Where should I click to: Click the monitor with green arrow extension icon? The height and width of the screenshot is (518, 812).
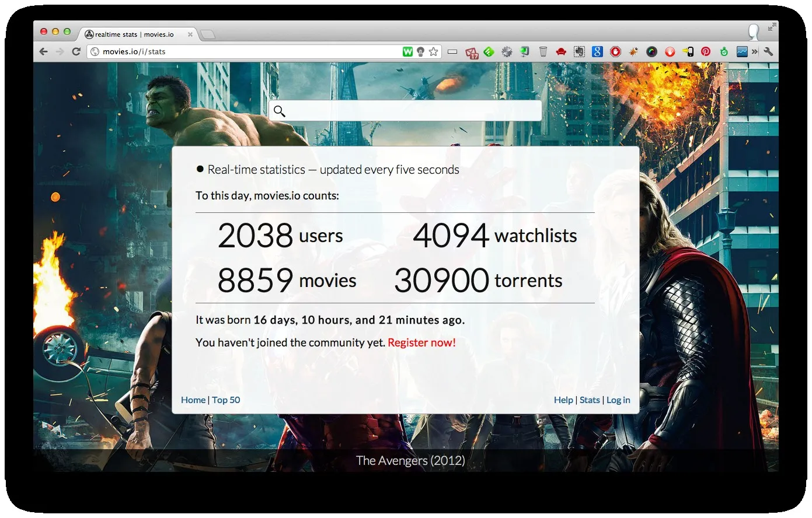pyautogui.click(x=525, y=52)
